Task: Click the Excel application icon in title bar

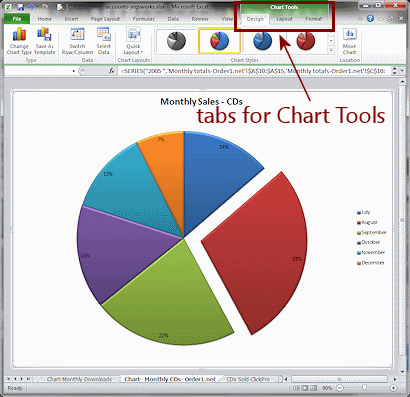Action: [8, 7]
